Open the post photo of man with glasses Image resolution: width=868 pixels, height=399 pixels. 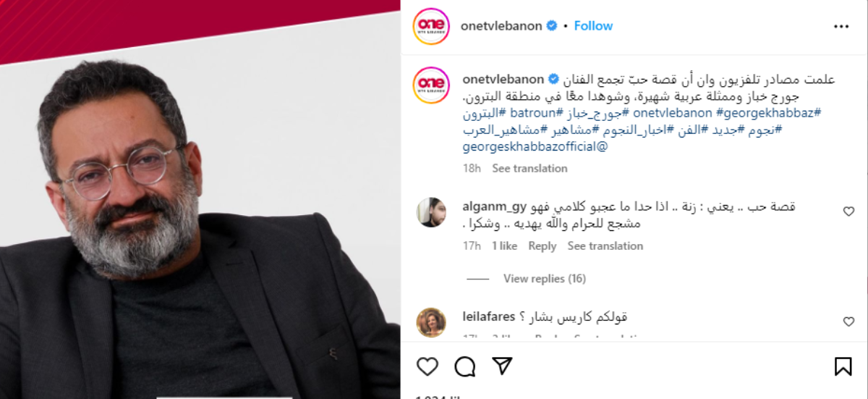point(200,199)
